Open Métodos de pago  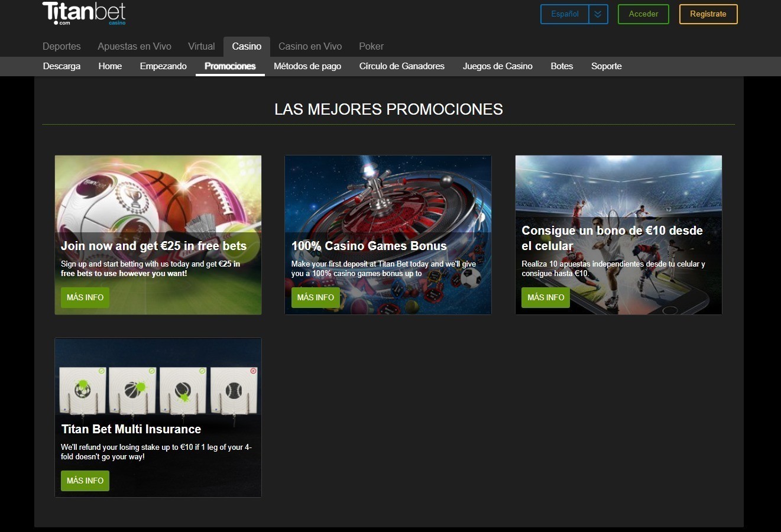click(x=307, y=66)
